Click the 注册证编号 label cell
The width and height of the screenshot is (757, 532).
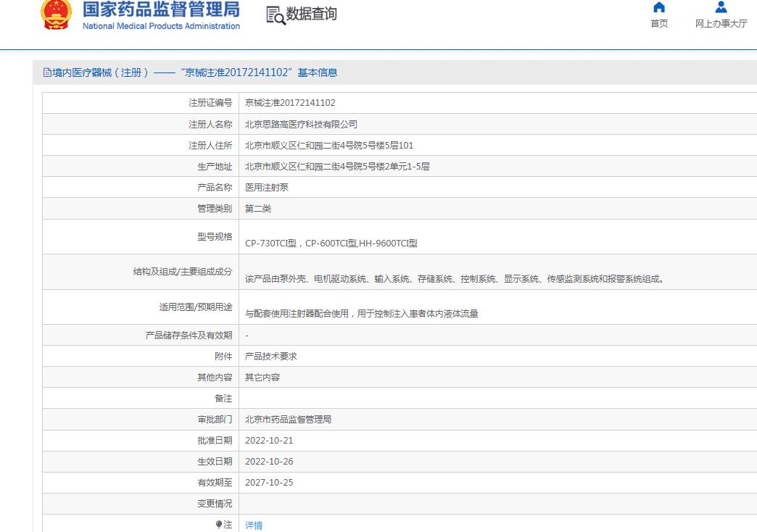pyautogui.click(x=141, y=103)
